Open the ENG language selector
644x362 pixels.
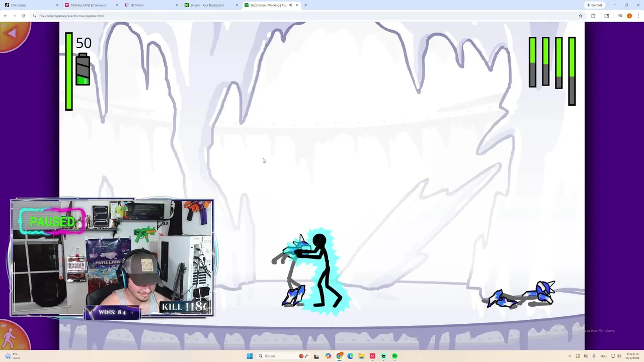603,356
